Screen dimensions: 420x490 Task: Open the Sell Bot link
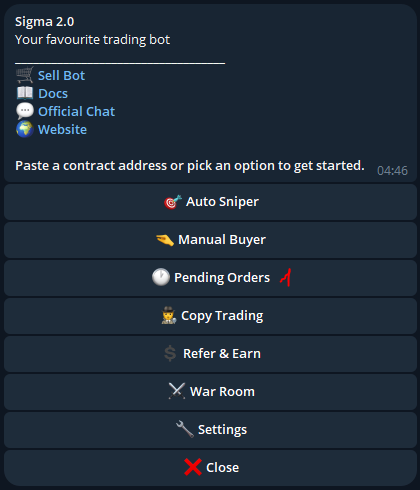61,75
